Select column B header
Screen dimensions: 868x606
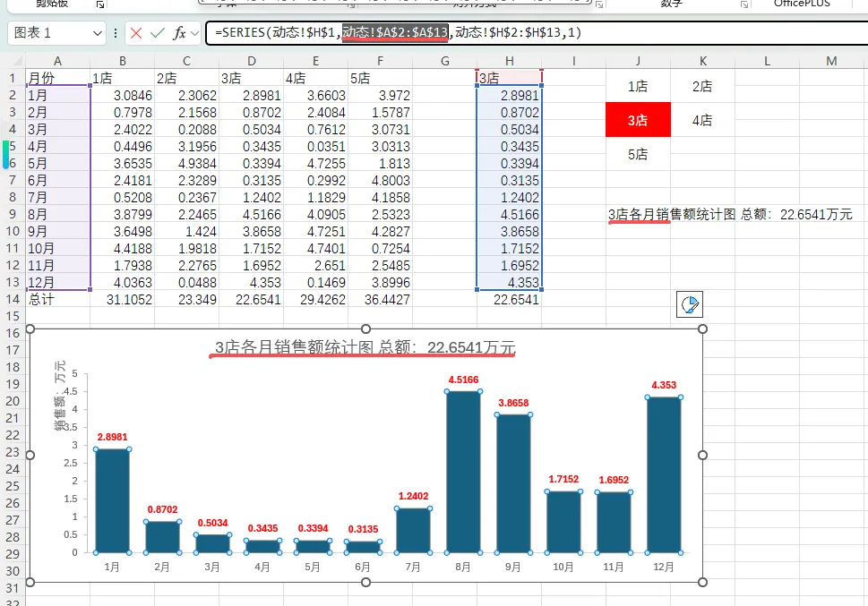123,61
